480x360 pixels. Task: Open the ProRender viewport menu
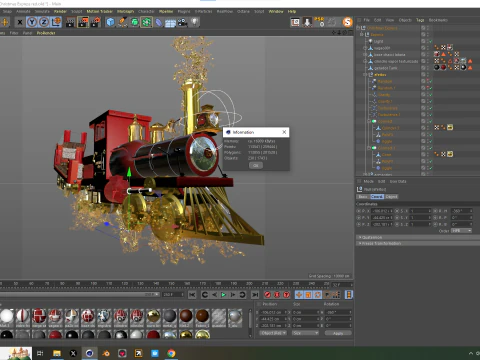tap(46, 33)
